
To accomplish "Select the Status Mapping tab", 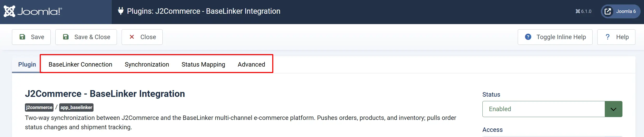I will click(203, 64).
